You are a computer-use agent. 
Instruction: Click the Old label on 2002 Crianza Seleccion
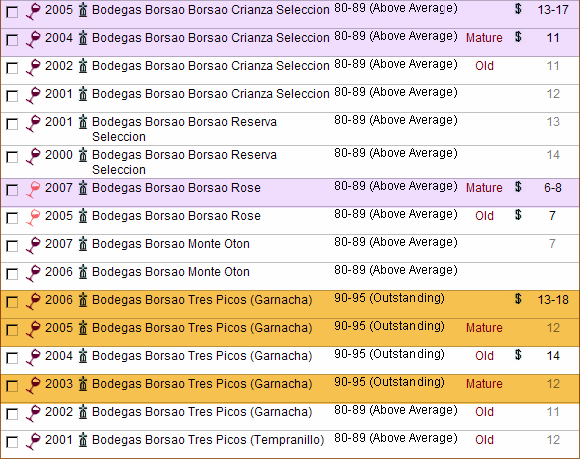[484, 66]
